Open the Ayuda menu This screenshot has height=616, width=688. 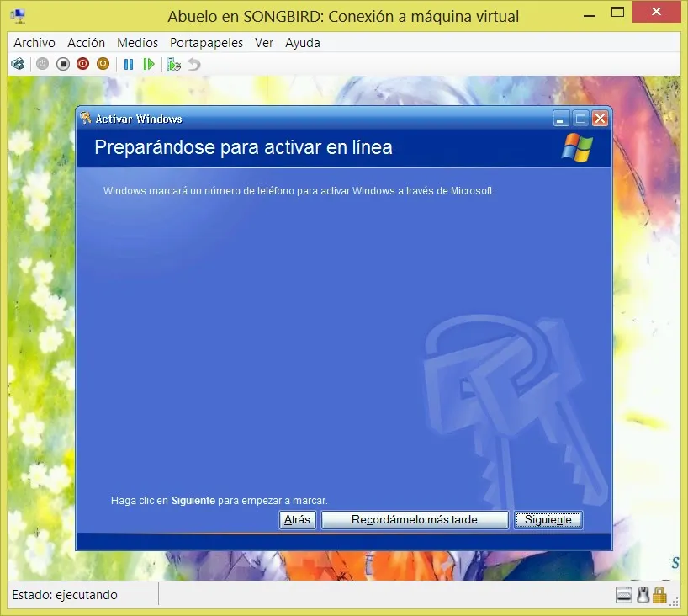(303, 42)
